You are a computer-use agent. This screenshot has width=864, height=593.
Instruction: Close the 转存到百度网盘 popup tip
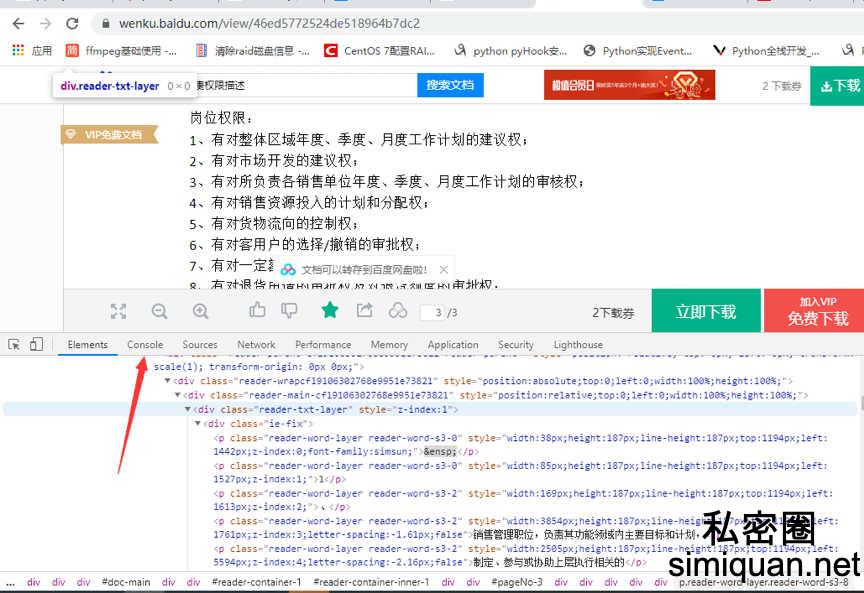444,270
